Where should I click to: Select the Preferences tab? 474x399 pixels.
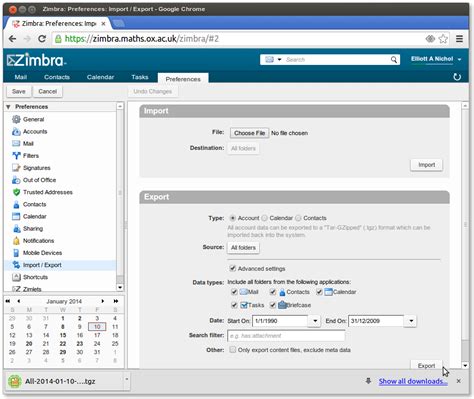click(183, 79)
